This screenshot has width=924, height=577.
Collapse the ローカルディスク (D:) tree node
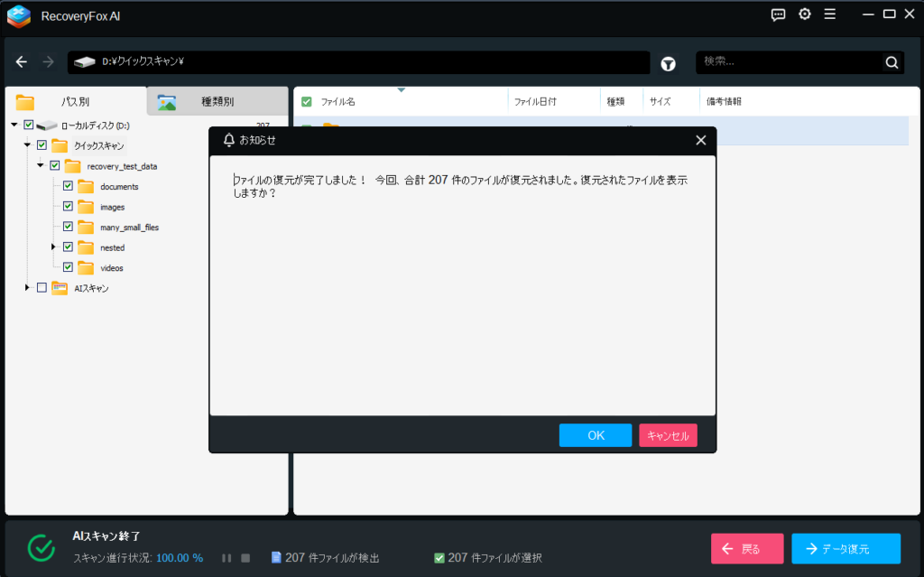pyautogui.click(x=14, y=126)
